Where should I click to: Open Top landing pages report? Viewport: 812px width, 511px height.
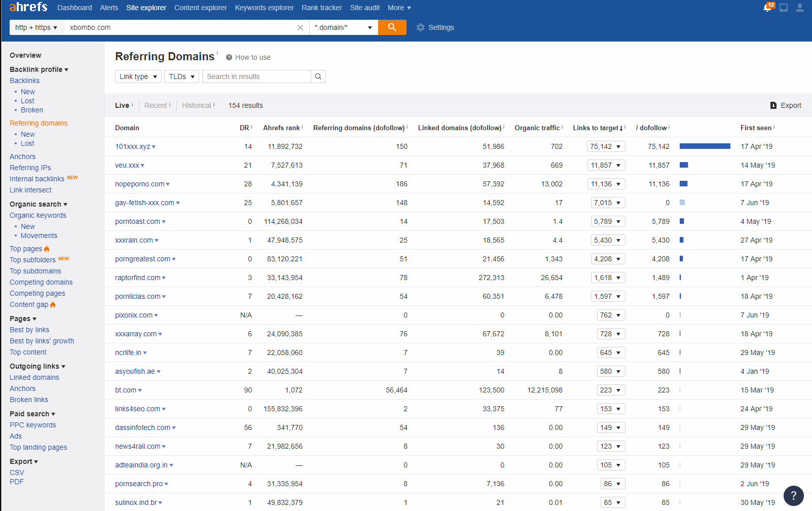[x=39, y=447]
